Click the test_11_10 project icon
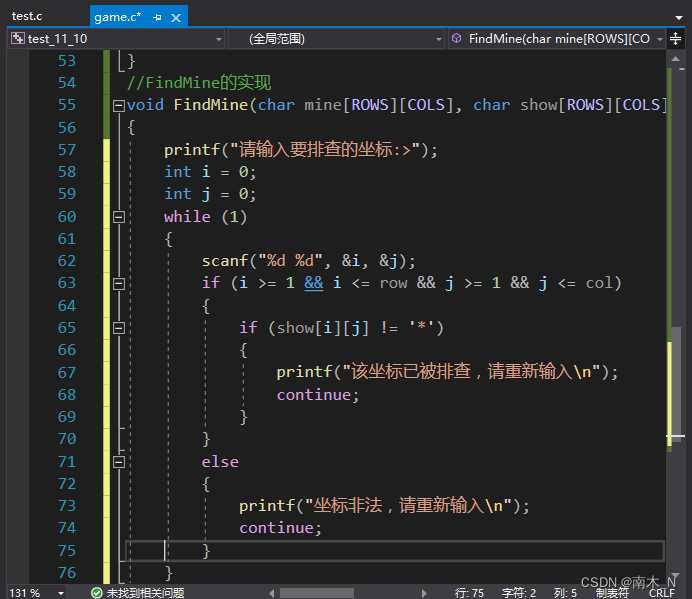The image size is (692, 599). 18,38
